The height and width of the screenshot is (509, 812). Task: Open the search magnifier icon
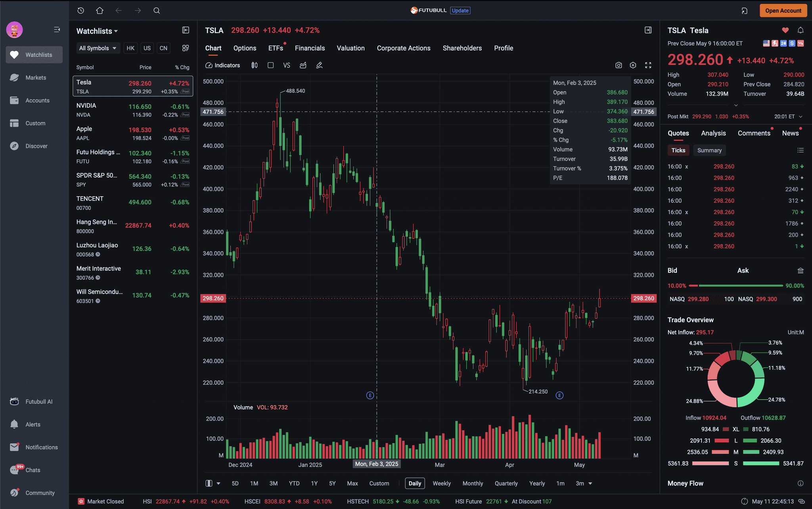coord(157,10)
